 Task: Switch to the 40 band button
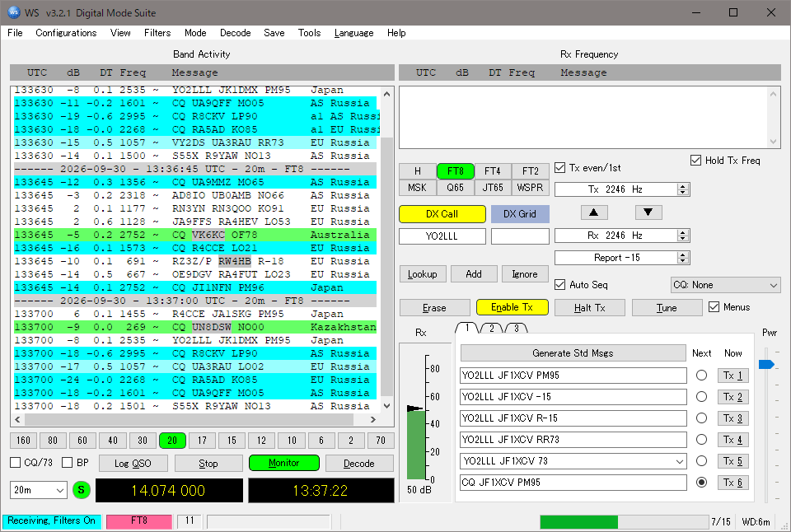pyautogui.click(x=113, y=441)
